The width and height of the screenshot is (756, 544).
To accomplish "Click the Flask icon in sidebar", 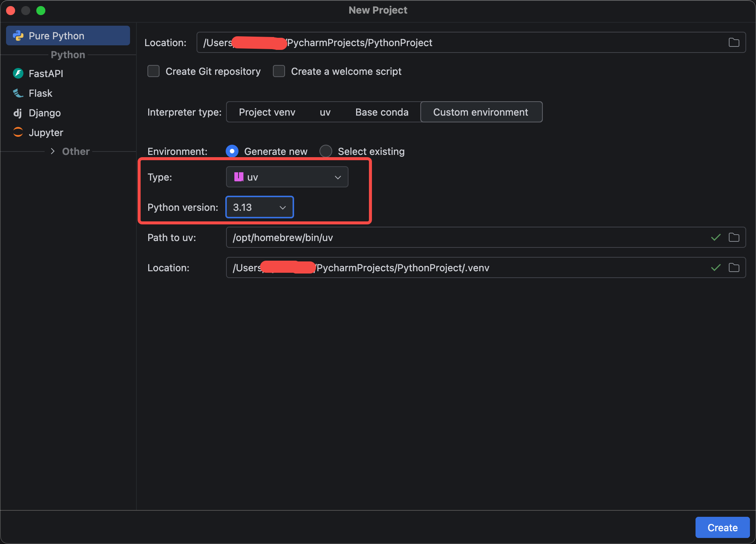I will tap(18, 93).
